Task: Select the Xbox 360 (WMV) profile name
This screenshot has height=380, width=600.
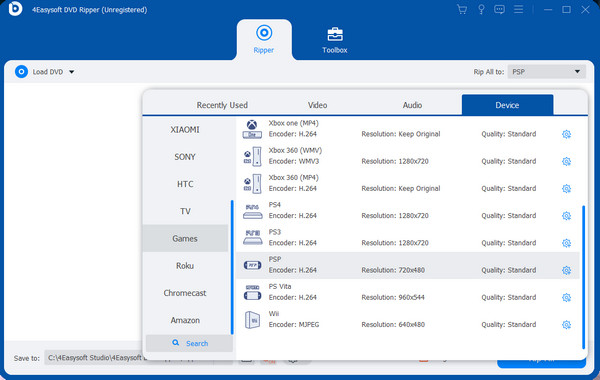Action: click(x=295, y=150)
